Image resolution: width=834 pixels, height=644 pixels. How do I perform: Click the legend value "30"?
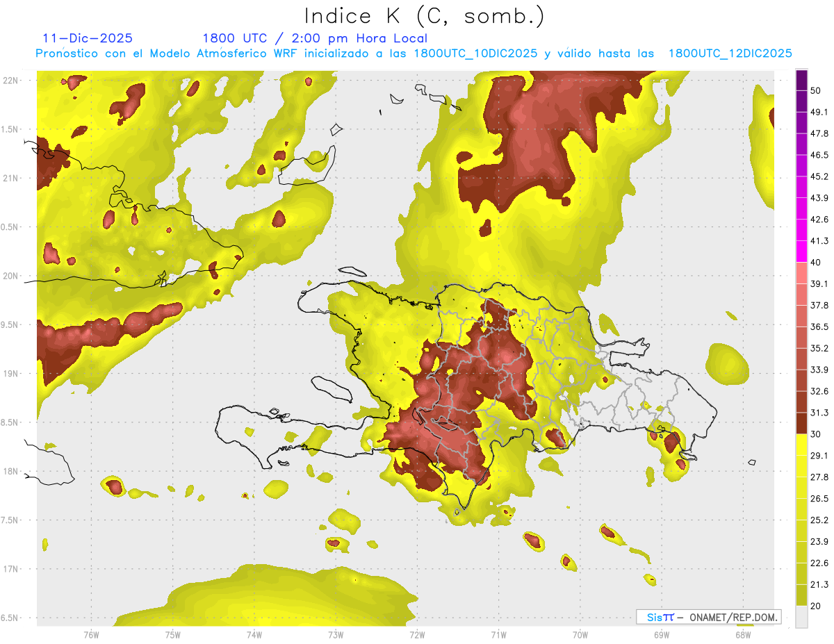[817, 434]
